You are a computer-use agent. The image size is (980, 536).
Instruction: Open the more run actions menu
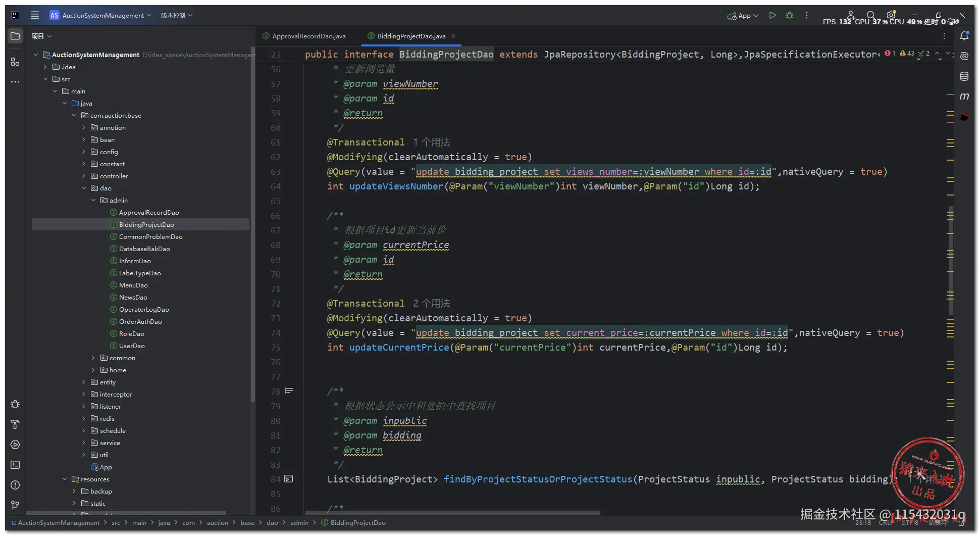tap(807, 15)
